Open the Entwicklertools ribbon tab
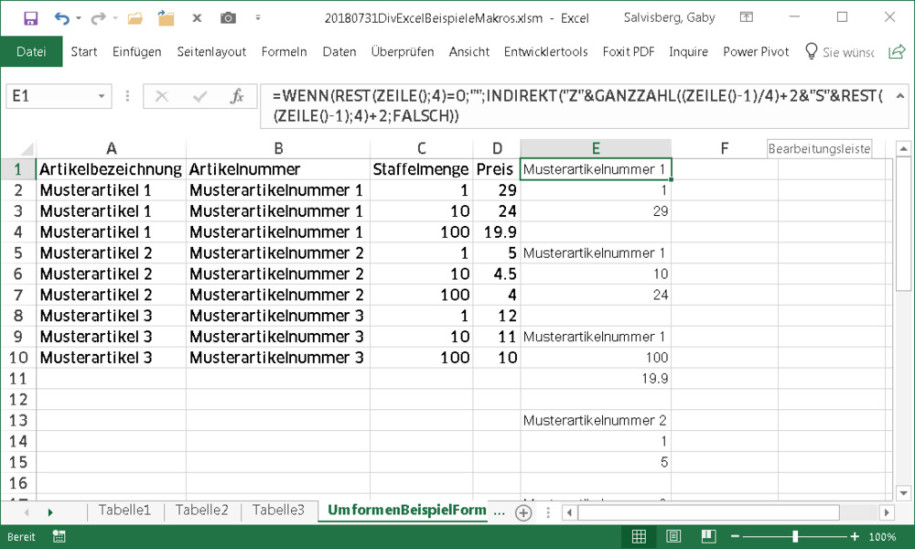This screenshot has height=549, width=915. [x=546, y=52]
